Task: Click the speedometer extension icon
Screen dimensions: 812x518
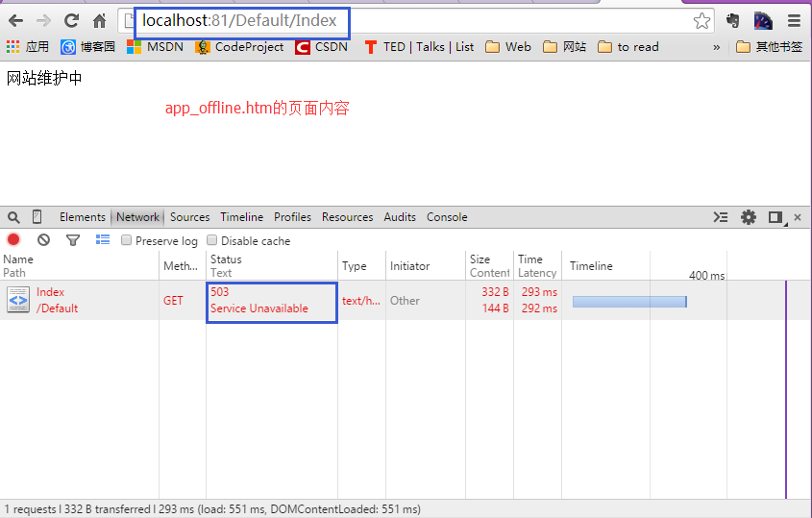Action: (x=763, y=21)
